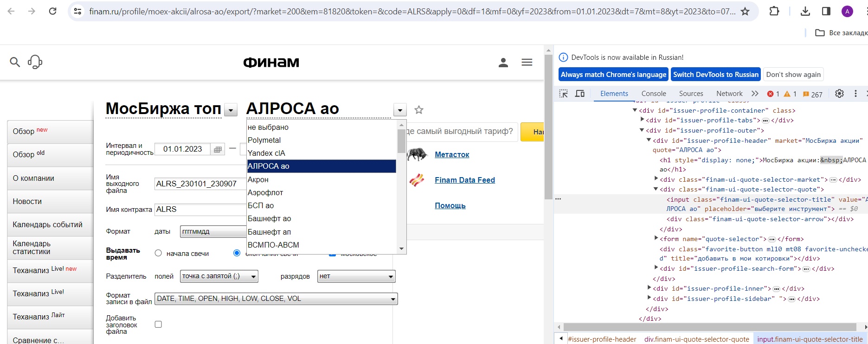The height and width of the screenshot is (344, 868).
Task: Show more DevTools tabs with the chevron
Action: coord(755,94)
